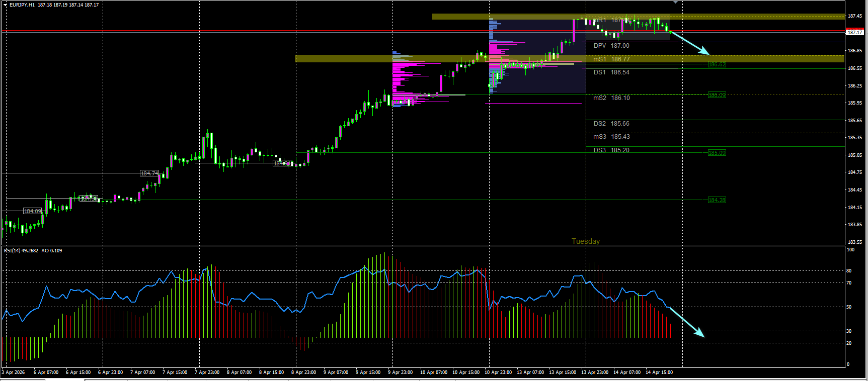The width and height of the screenshot is (868, 381).
Task: Select the DPV 187.00 pivot label
Action: click(x=611, y=46)
